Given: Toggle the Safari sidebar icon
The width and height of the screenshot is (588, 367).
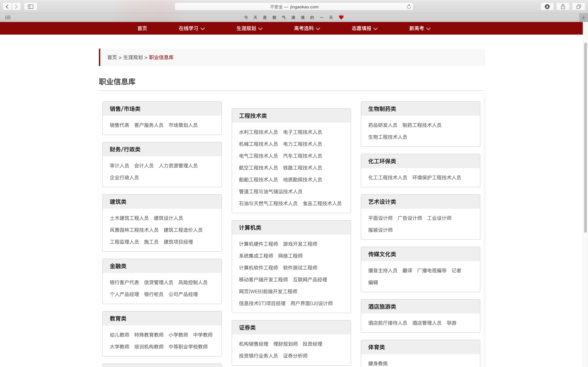Looking at the screenshot, I should [31, 7].
